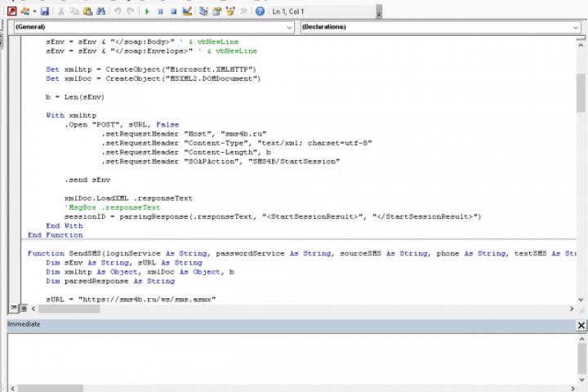588x392 pixels.
Task: Click the Paste clipboard icon
Action: point(88,11)
